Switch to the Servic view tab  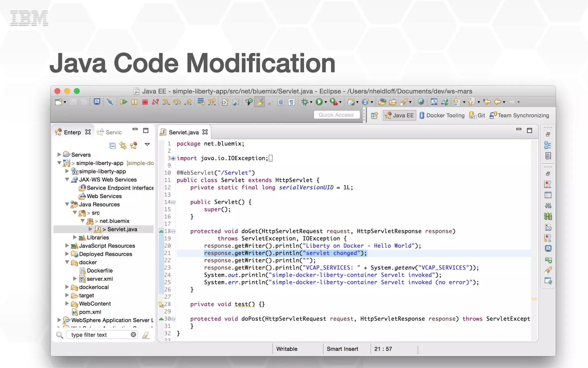(109, 132)
